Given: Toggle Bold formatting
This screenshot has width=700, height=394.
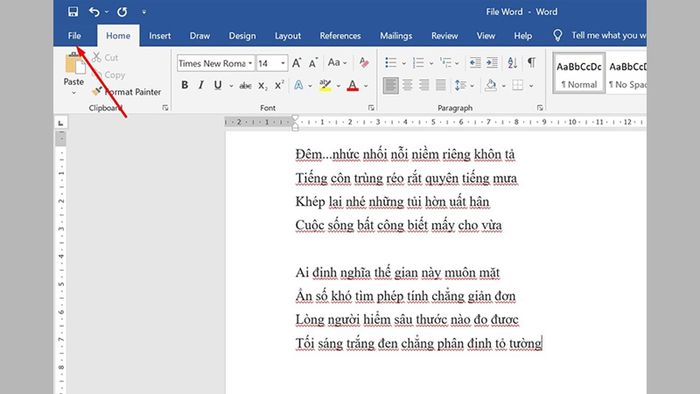Looking at the screenshot, I should 184,85.
